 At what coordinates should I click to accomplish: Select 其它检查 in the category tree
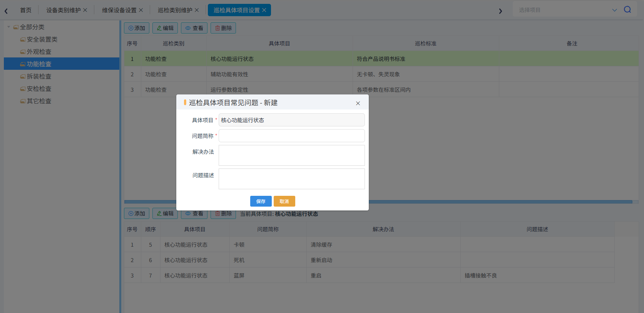[39, 101]
